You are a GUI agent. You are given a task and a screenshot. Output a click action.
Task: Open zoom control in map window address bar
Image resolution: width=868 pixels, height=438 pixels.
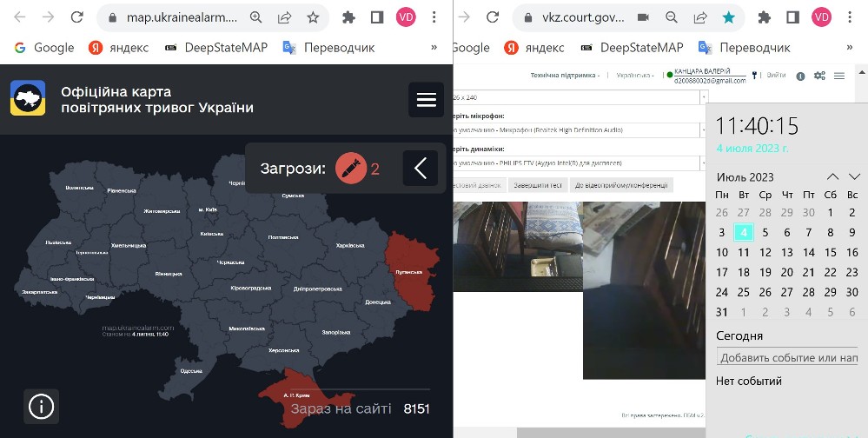coord(255,17)
